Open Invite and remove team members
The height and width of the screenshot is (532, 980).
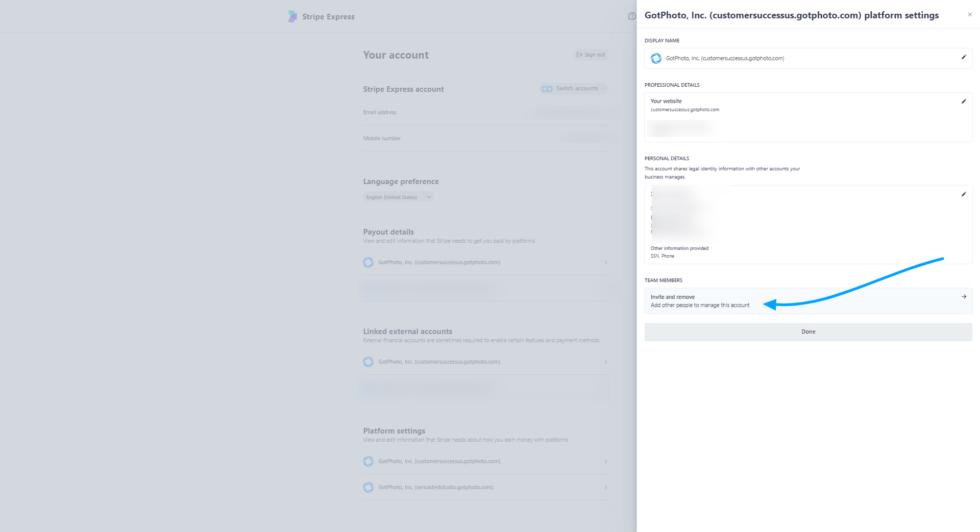[808, 301]
